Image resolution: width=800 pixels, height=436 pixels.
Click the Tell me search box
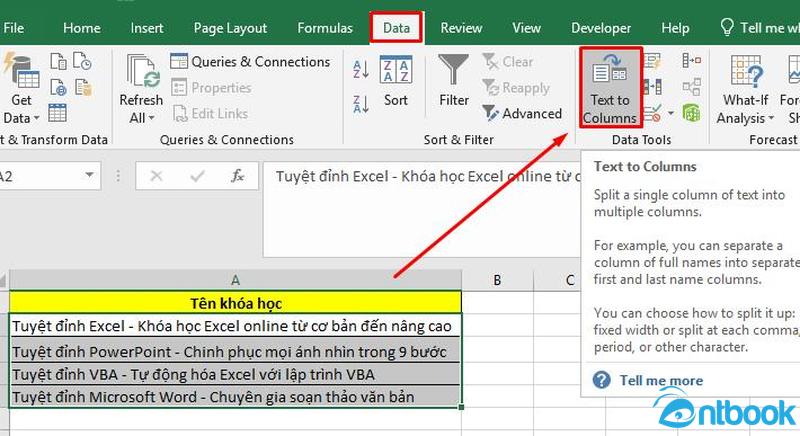[x=759, y=28]
